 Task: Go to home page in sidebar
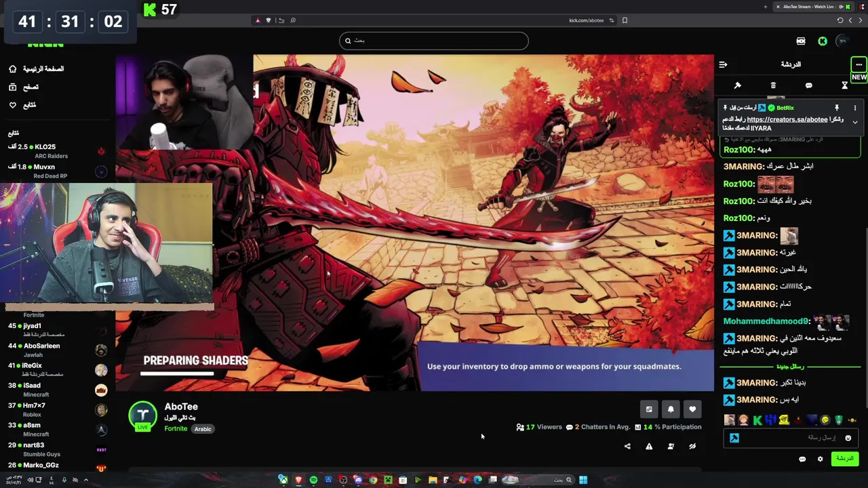coord(37,69)
